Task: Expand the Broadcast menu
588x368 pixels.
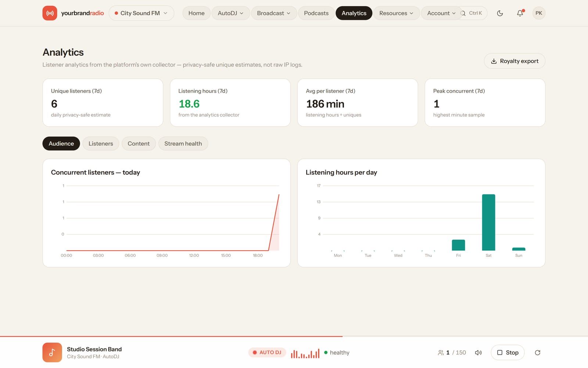Action: (x=274, y=13)
